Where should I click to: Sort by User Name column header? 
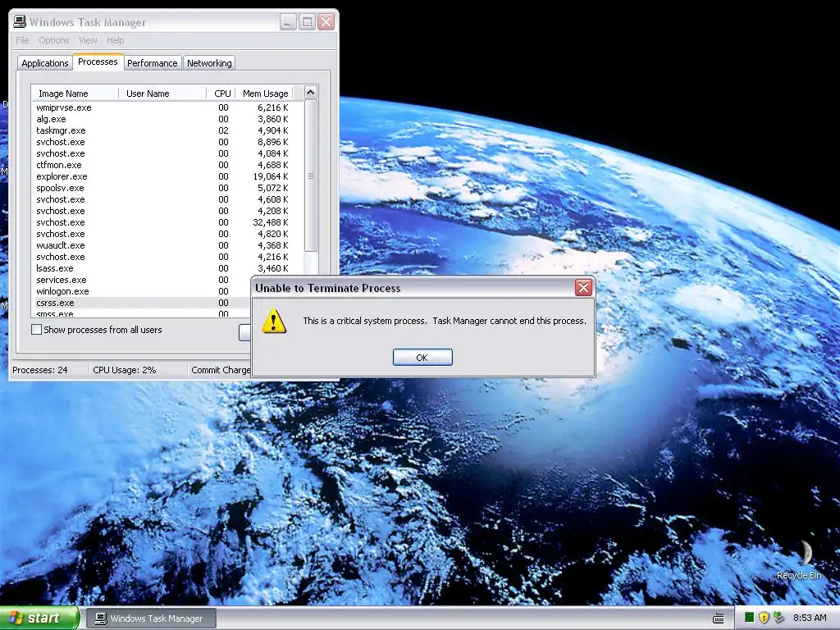pos(163,94)
